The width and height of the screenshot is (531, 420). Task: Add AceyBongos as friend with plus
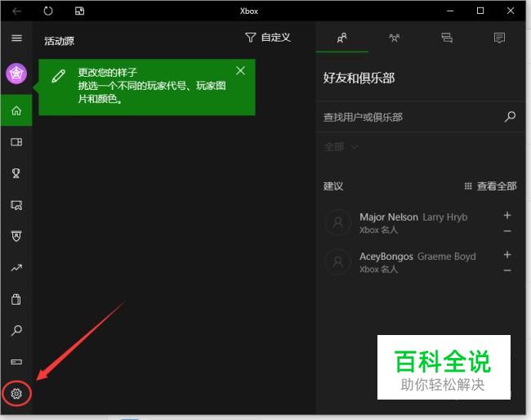pyautogui.click(x=507, y=254)
